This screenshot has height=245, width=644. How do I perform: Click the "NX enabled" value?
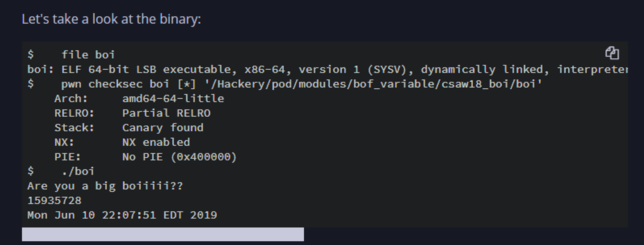tap(156, 142)
